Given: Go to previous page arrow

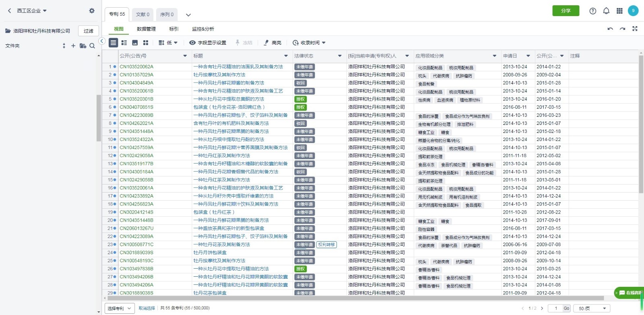Looking at the screenshot, I should click(x=523, y=308).
